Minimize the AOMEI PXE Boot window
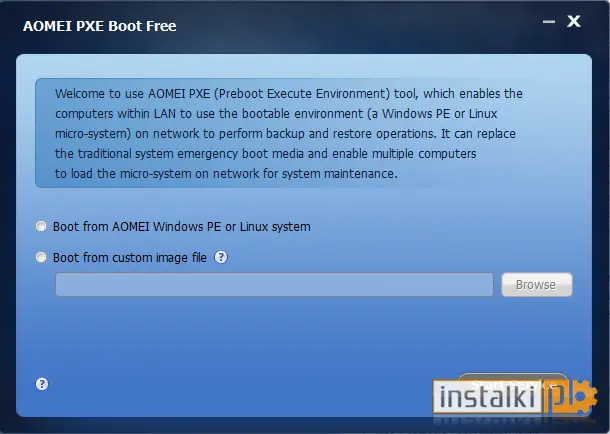Screen dimensions: 610x434 click(x=549, y=22)
